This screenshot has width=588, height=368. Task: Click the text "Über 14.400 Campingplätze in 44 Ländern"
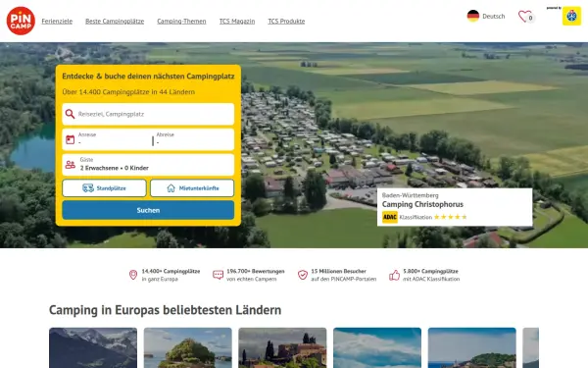tap(128, 92)
